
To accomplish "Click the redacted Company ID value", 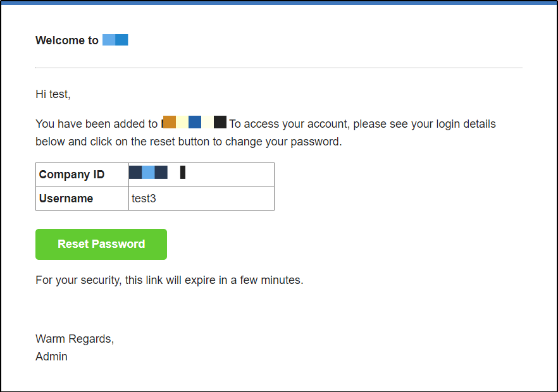I will pyautogui.click(x=157, y=172).
